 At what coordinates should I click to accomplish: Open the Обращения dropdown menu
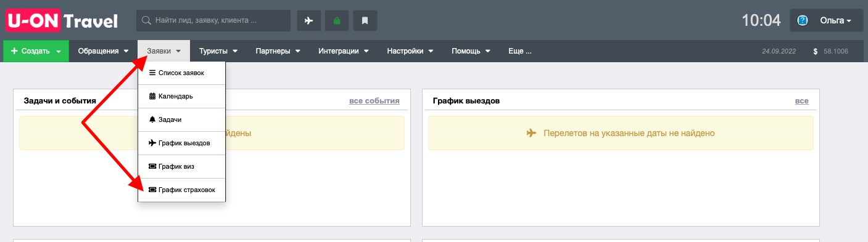(103, 51)
